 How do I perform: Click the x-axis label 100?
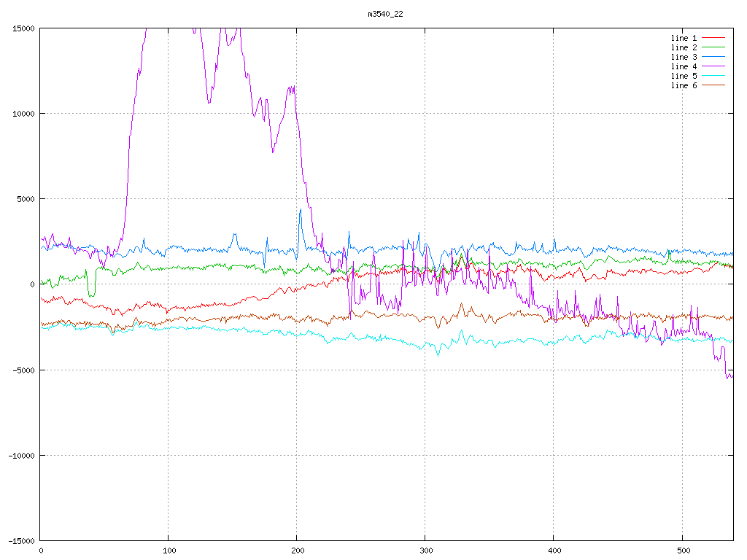169,551
